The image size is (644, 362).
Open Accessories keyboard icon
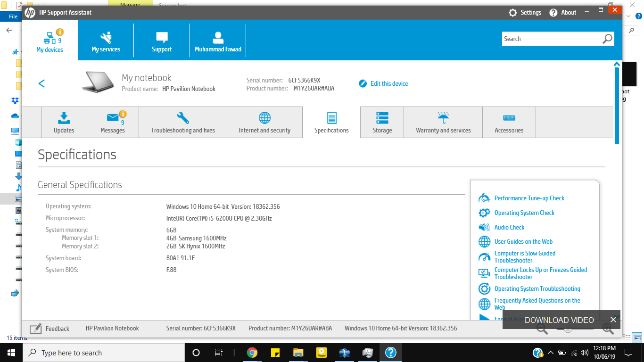[x=509, y=117]
